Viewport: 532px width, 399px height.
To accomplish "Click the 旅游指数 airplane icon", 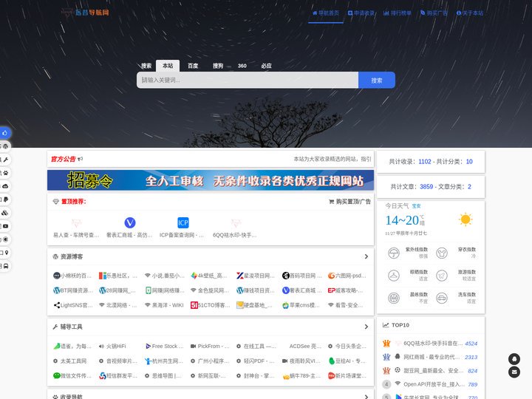I will tap(441, 276).
